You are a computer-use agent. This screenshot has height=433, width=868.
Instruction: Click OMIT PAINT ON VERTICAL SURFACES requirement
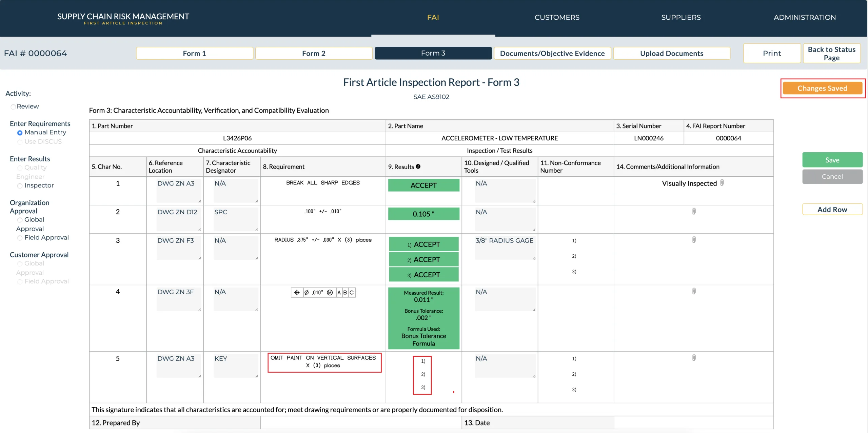[323, 361]
